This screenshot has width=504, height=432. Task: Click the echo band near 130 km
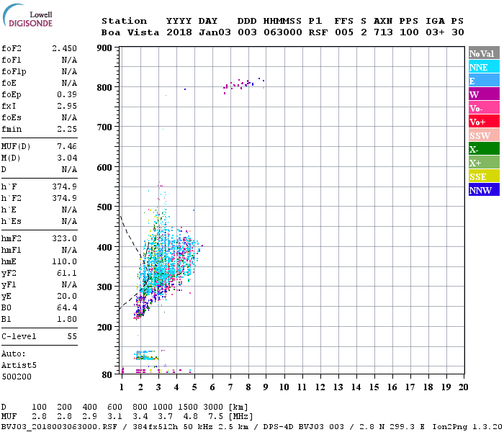click(146, 356)
